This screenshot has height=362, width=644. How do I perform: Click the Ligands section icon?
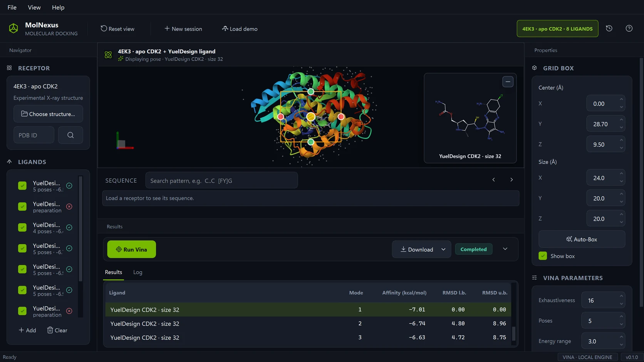click(9, 162)
